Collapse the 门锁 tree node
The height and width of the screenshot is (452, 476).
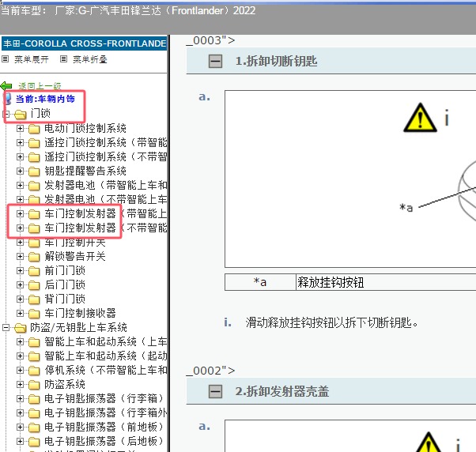[6, 114]
